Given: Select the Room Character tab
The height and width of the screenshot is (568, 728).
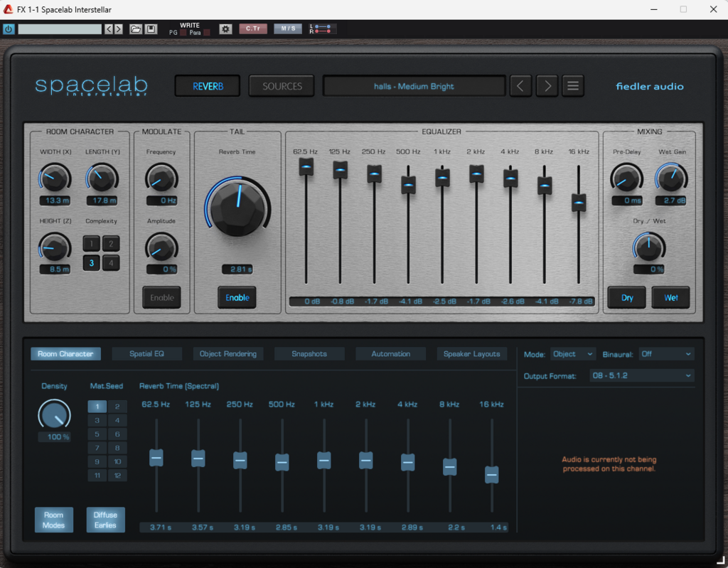Looking at the screenshot, I should coord(65,354).
